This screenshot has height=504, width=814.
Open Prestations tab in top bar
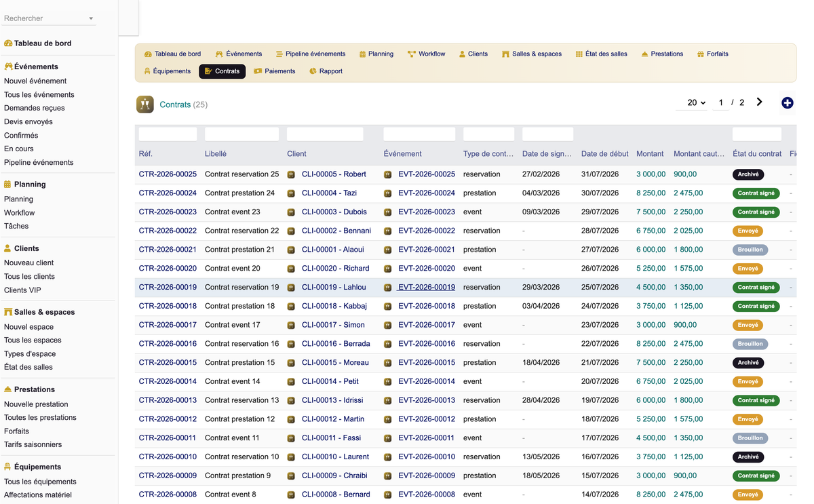click(662, 54)
